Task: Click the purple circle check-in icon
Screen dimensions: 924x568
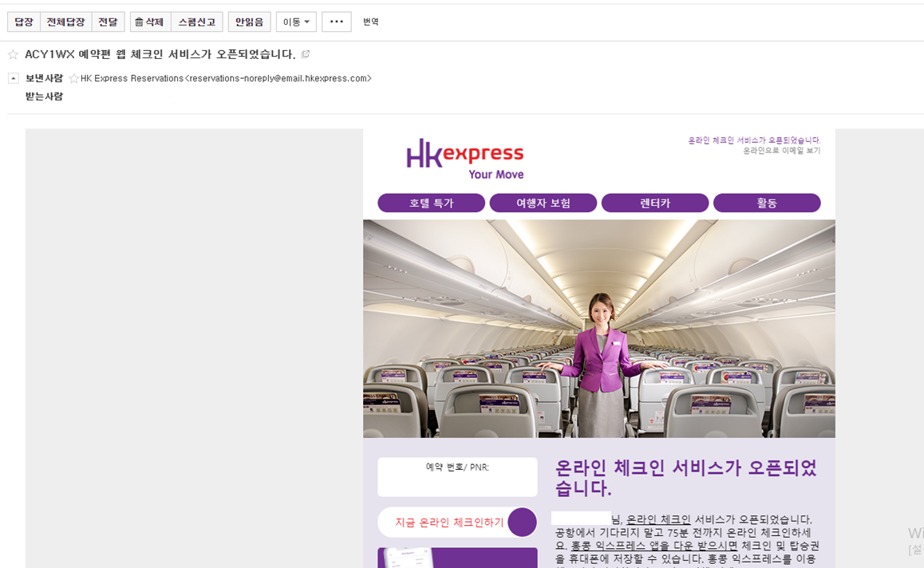Action: pyautogui.click(x=522, y=522)
